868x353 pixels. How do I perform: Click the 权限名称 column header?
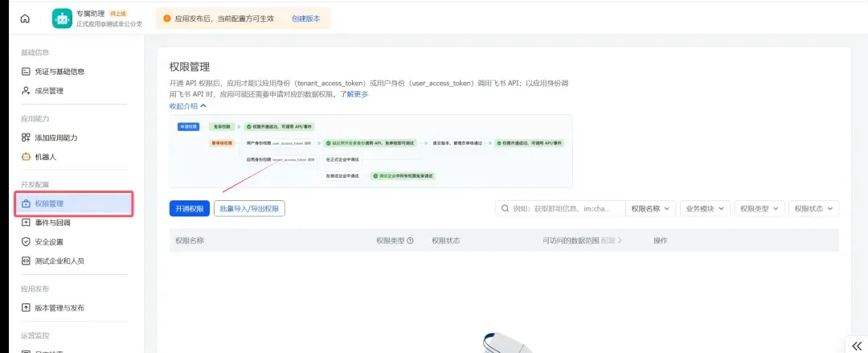[190, 240]
